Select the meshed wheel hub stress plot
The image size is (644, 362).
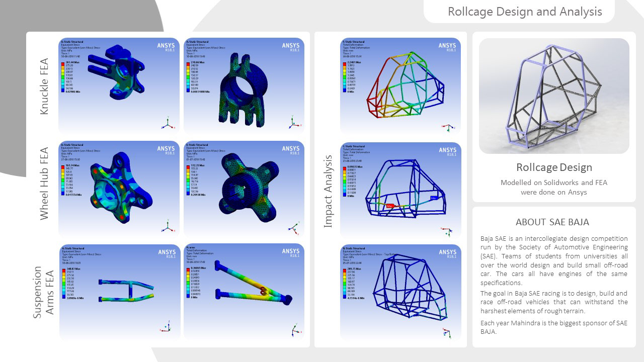[245, 189]
